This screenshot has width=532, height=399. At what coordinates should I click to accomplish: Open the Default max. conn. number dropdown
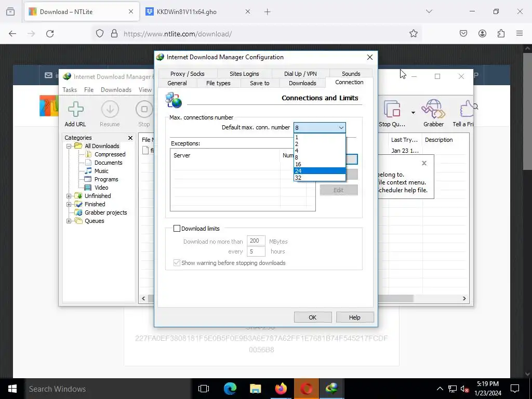pos(320,128)
